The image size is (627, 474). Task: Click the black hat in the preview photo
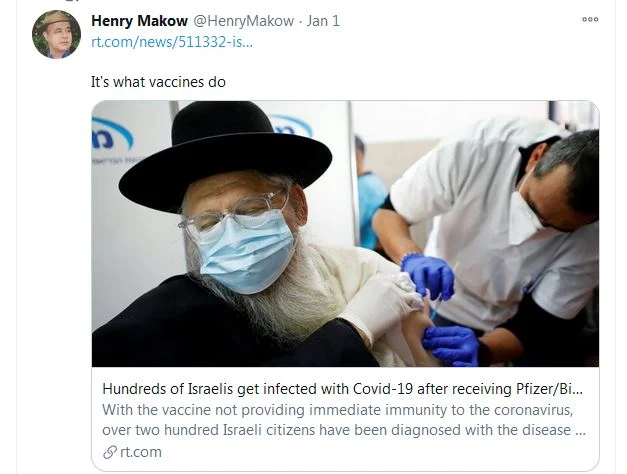click(225, 156)
